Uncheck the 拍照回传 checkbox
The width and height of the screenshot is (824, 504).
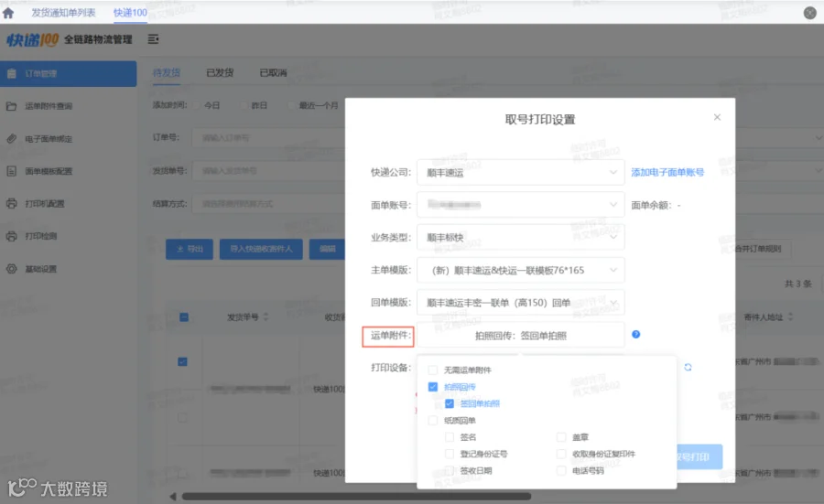click(432, 387)
